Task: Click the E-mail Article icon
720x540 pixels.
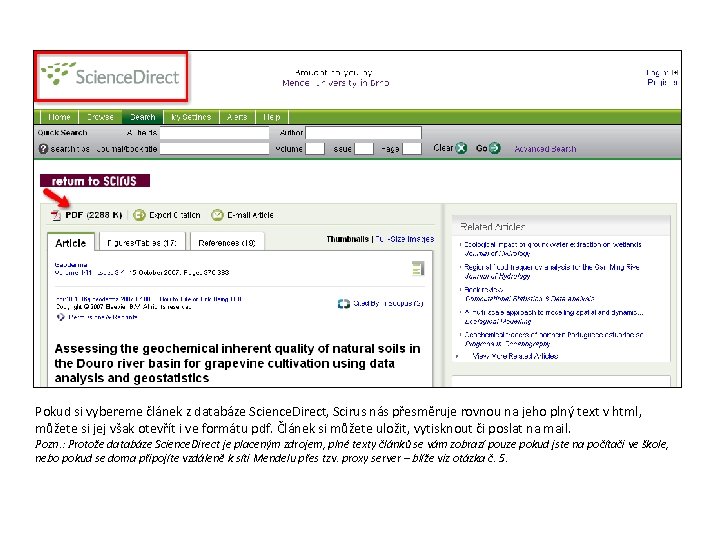Action: (217, 215)
